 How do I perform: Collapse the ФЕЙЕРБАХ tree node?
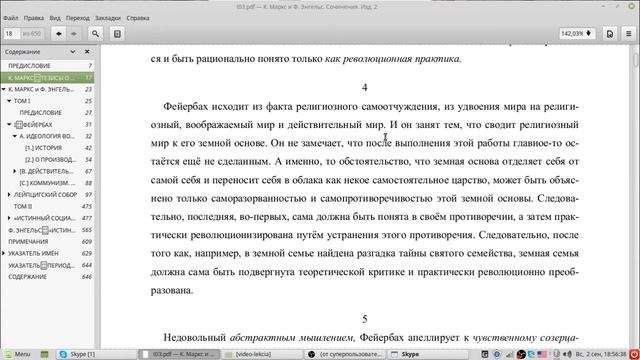pos(9,124)
